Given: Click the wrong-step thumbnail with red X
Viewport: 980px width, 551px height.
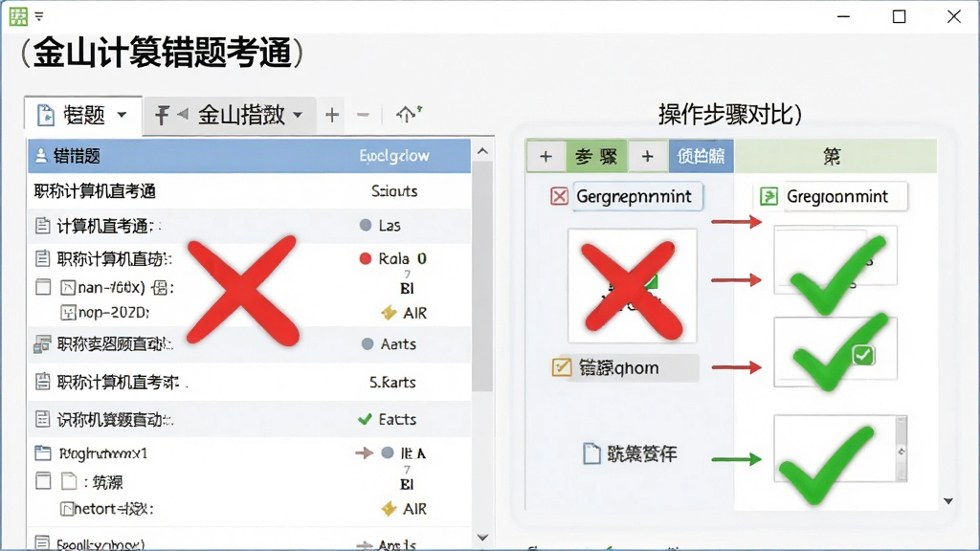Looking at the screenshot, I should [x=632, y=285].
